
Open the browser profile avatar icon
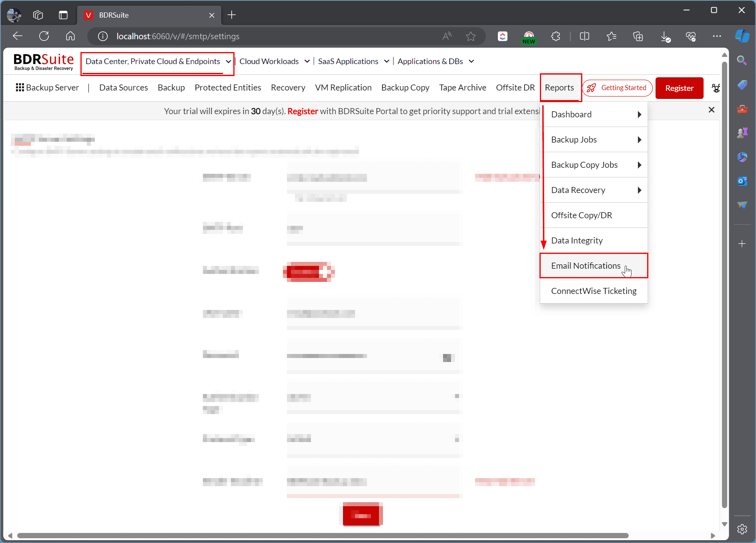14,15
